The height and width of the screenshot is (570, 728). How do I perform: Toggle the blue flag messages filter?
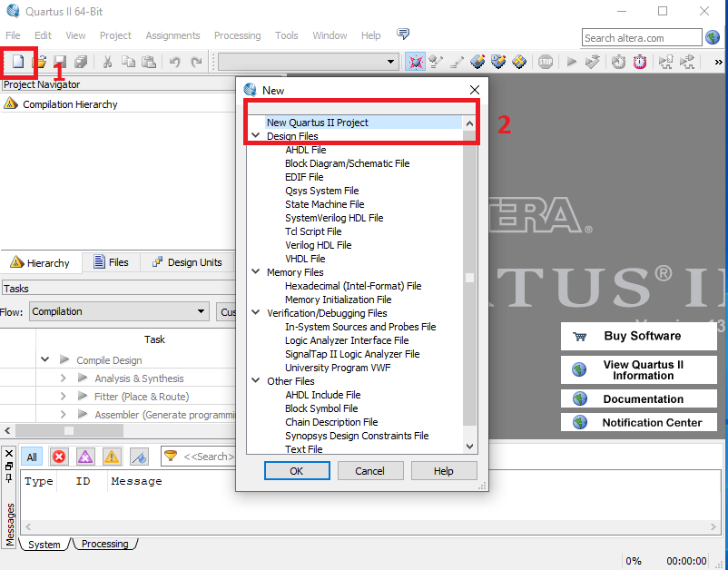[139, 457]
